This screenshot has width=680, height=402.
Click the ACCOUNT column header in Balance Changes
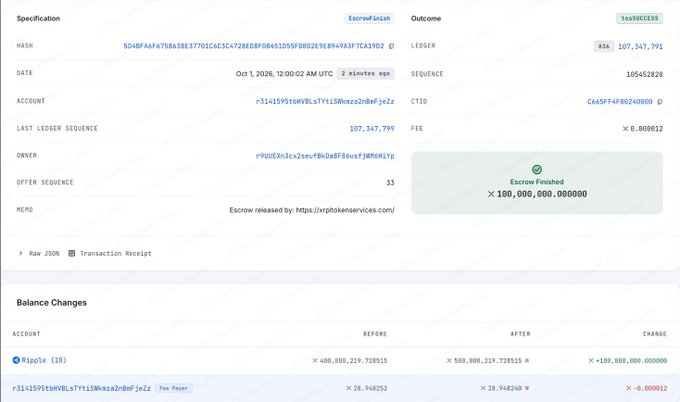[x=26, y=334]
